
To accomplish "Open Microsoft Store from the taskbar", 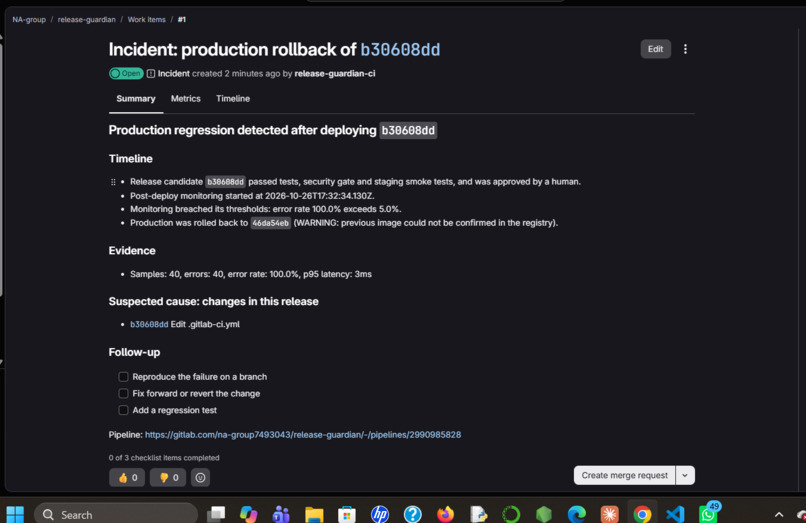I will pyautogui.click(x=347, y=514).
